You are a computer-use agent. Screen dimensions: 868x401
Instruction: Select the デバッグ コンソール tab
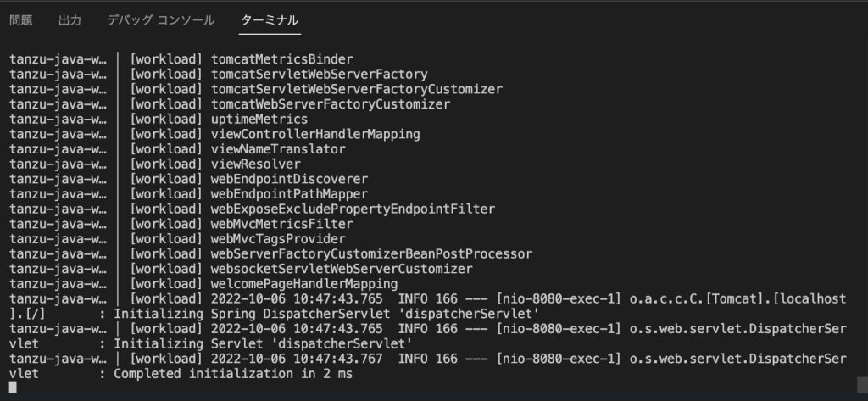pos(161,19)
